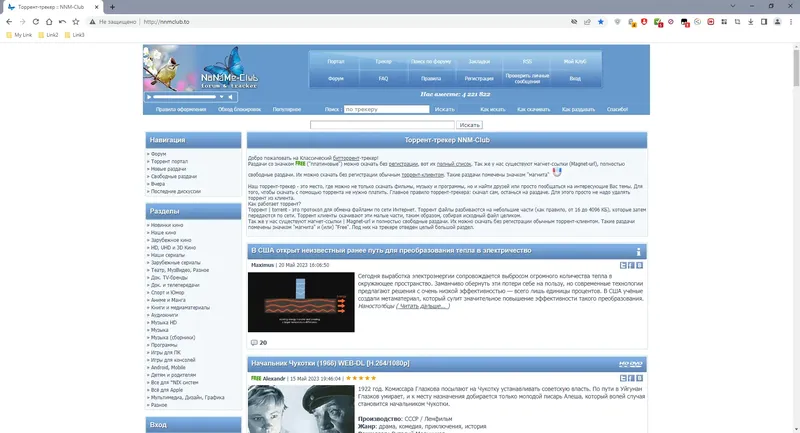Screen dimensions: 800x433
Task: Click the share page icon in address bar
Action: [x=587, y=22]
